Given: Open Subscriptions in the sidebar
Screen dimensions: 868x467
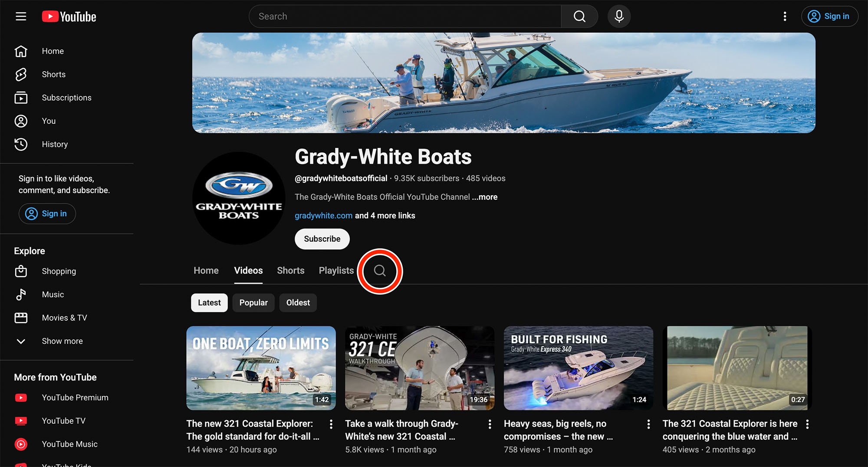Looking at the screenshot, I should click(67, 98).
